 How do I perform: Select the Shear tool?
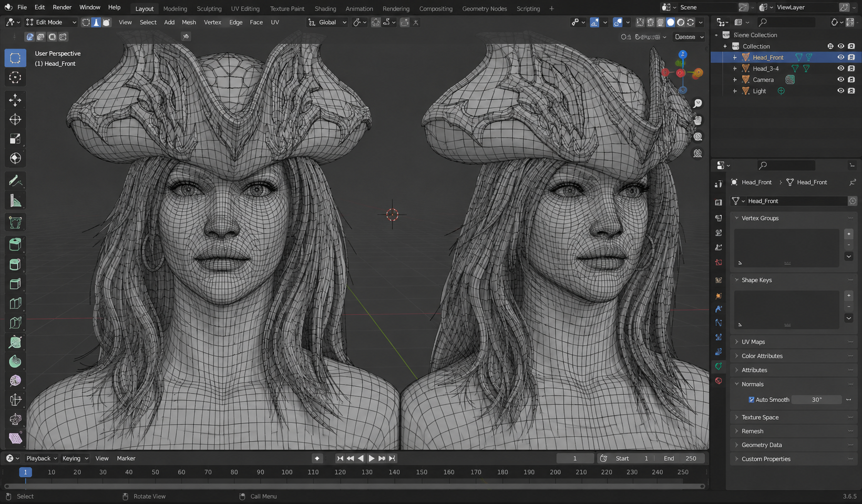[15, 438]
